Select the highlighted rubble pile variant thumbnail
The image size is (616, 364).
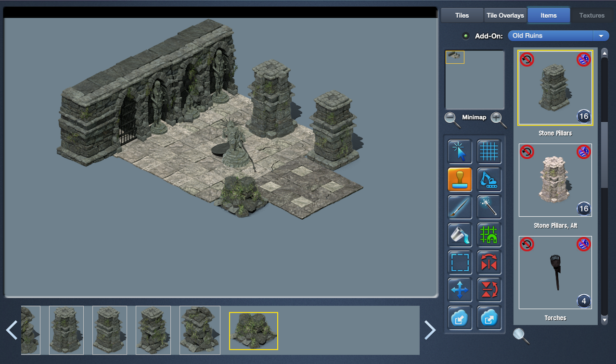(x=254, y=331)
